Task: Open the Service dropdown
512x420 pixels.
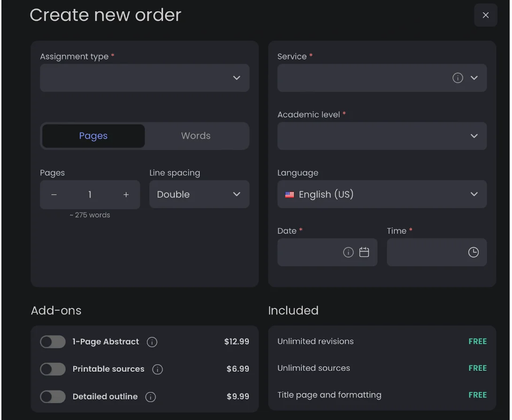Action: pyautogui.click(x=382, y=78)
